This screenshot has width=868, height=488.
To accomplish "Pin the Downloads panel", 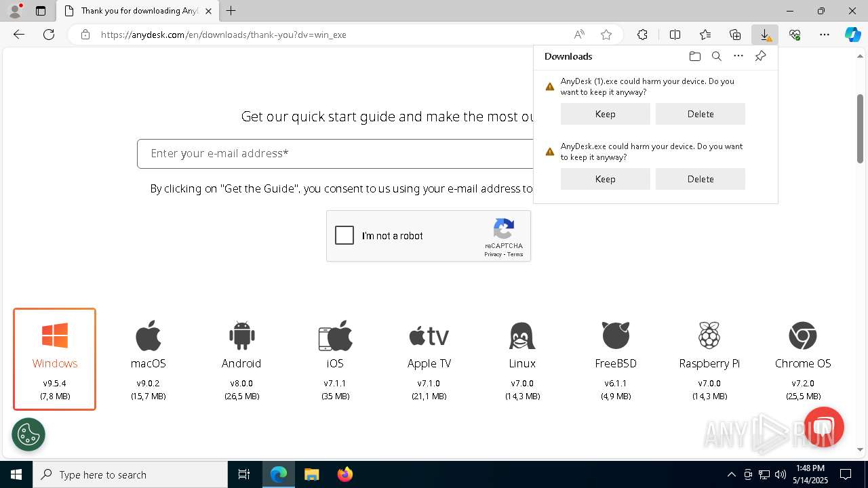I will 760,56.
